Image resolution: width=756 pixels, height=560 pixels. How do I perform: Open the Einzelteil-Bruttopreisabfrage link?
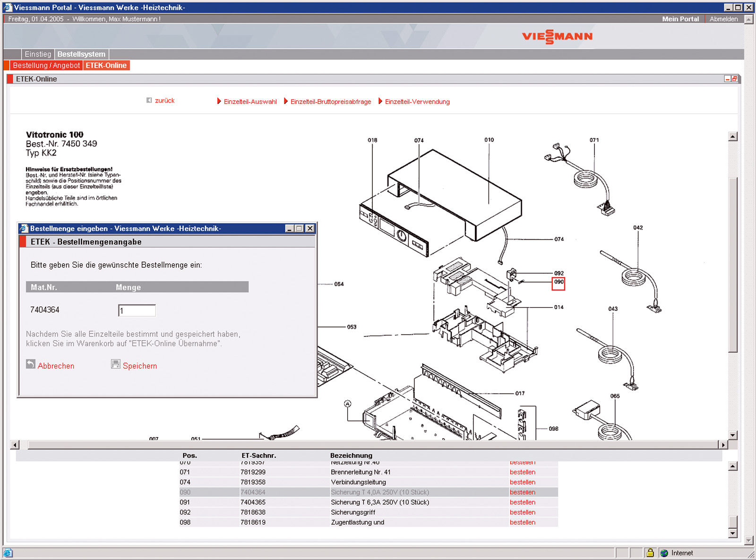(x=331, y=102)
